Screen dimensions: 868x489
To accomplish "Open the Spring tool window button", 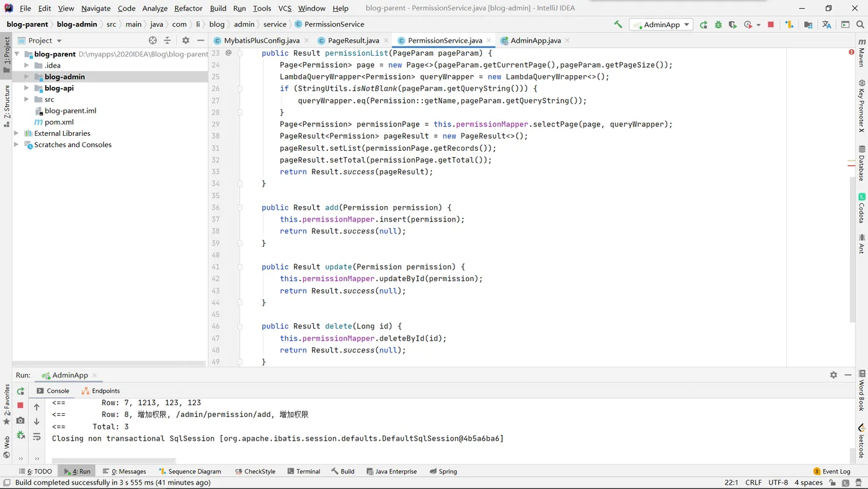I will pos(443,472).
